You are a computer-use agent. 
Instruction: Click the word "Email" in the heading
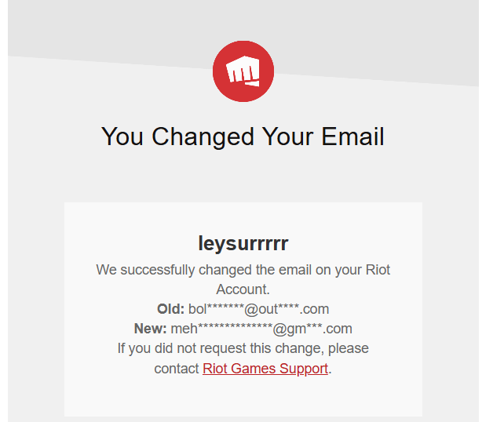(x=353, y=136)
